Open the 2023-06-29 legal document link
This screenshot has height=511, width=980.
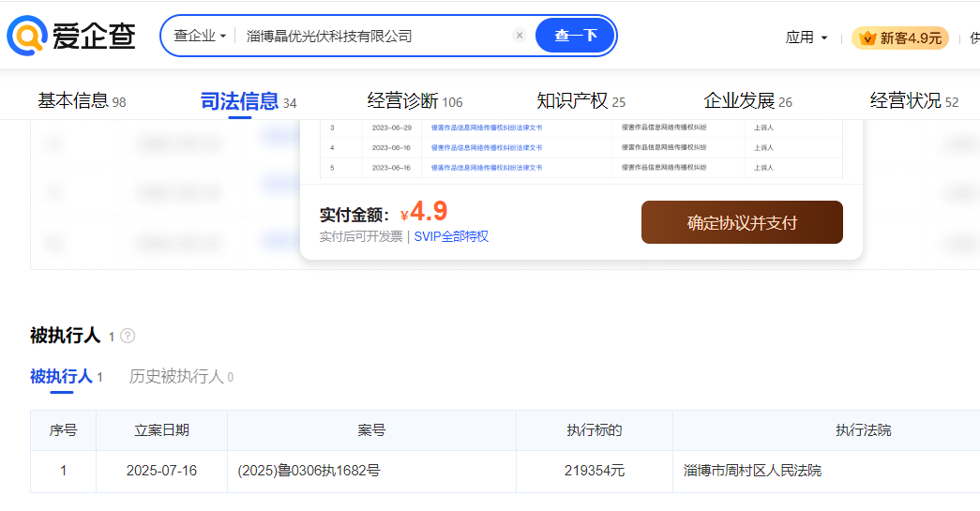tap(487, 128)
